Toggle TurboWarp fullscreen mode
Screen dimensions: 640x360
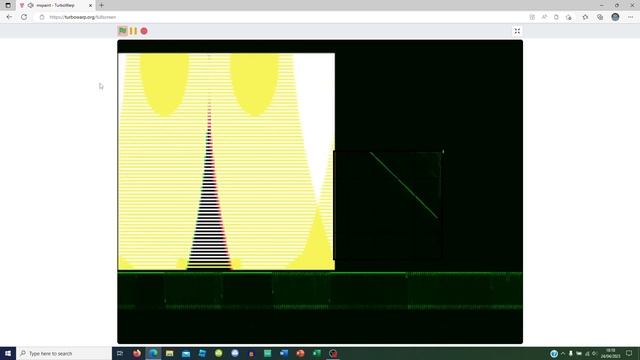pos(517,31)
